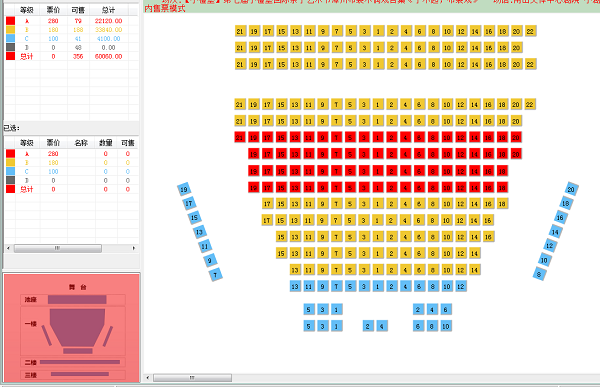This screenshot has height=387, width=600.
Task: Select the red seat numbered 21
Action: [x=240, y=137]
